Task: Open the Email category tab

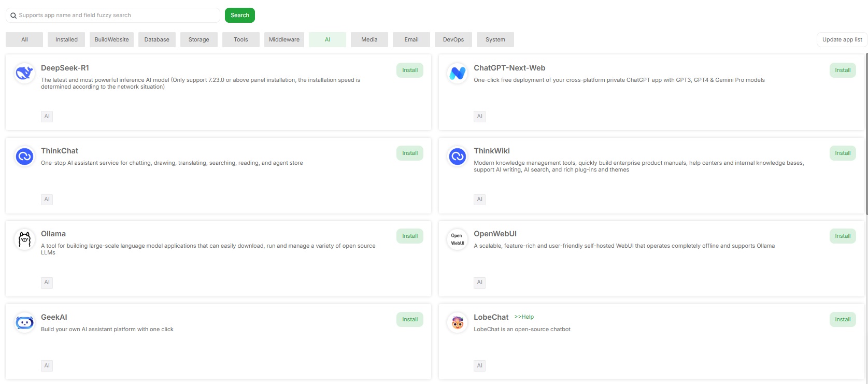Action: pos(411,39)
